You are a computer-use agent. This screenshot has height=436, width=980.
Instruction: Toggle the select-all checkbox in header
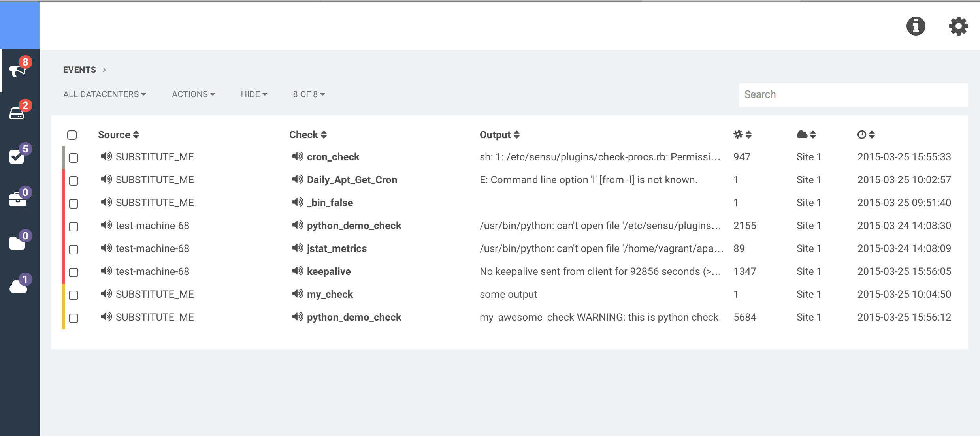[72, 135]
